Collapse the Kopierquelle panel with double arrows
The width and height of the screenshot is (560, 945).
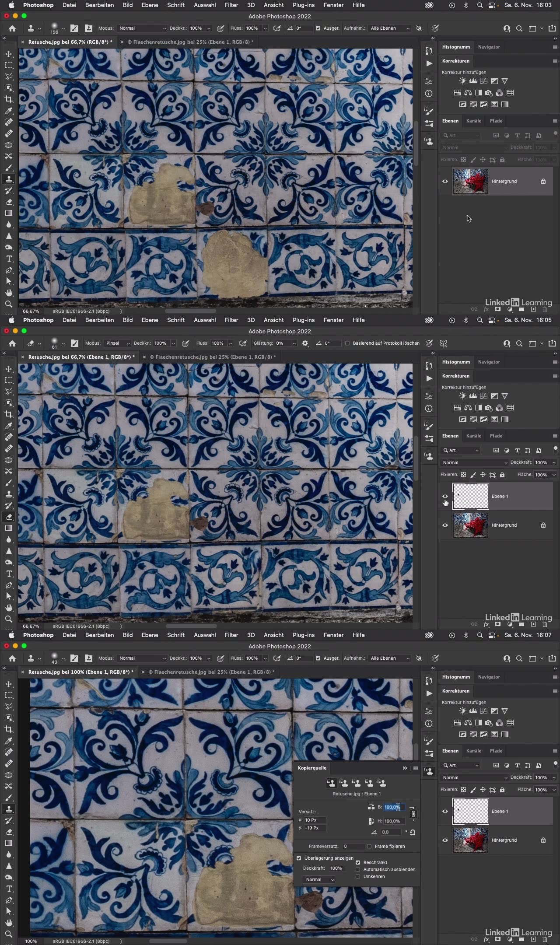[x=405, y=768]
